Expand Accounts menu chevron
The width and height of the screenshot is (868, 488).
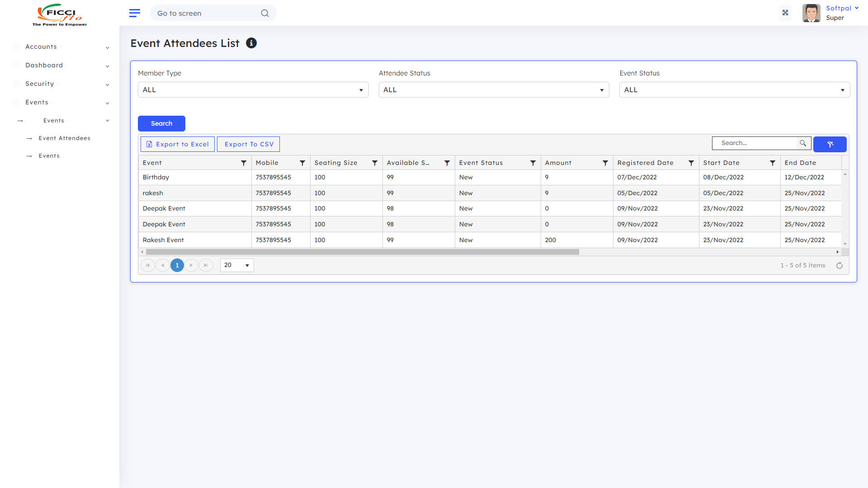[x=107, y=47]
